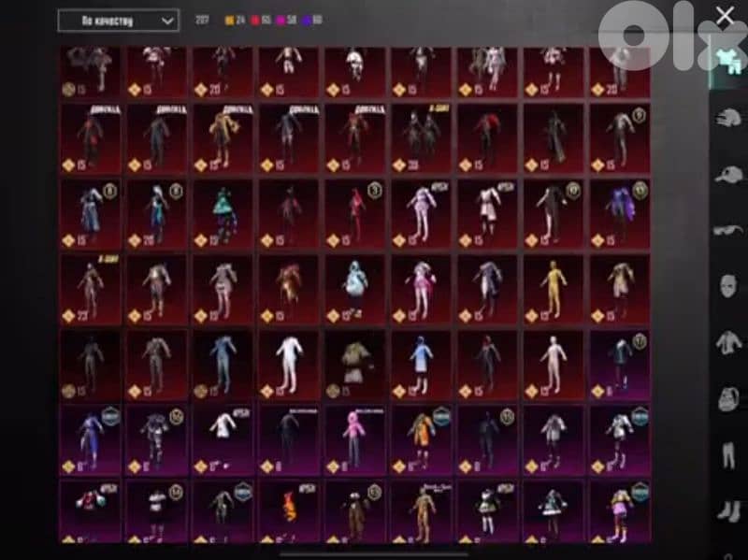The height and width of the screenshot is (560, 748).
Task: Filter by purple quality count
Action: coord(312,20)
